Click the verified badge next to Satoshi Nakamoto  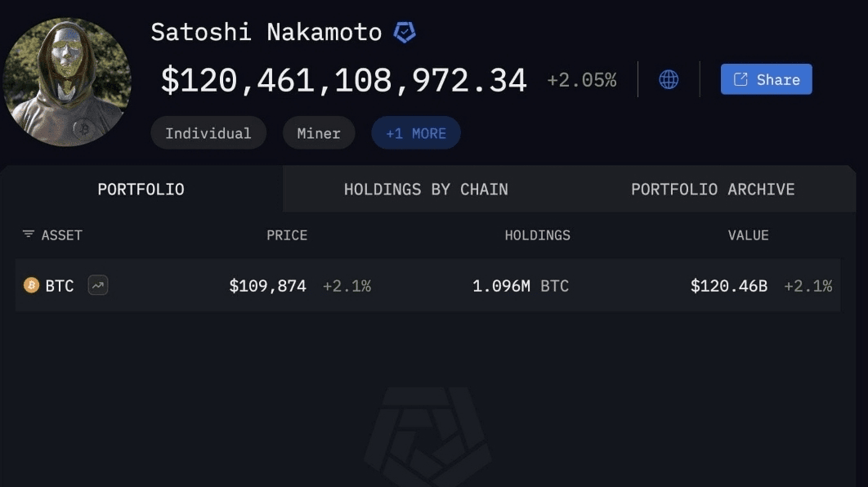405,32
